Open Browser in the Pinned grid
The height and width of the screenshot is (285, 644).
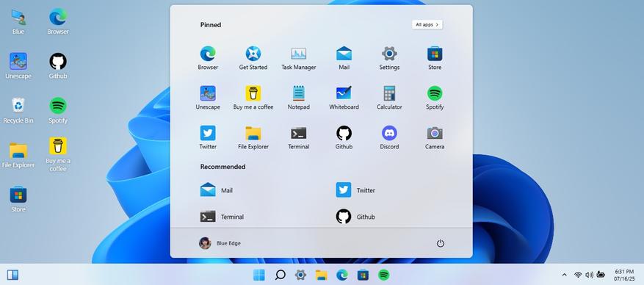point(208,58)
